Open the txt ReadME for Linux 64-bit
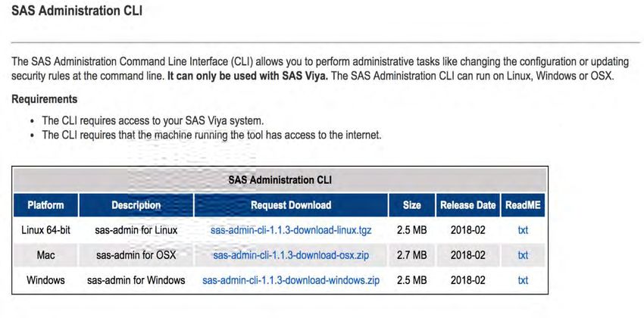 523,230
